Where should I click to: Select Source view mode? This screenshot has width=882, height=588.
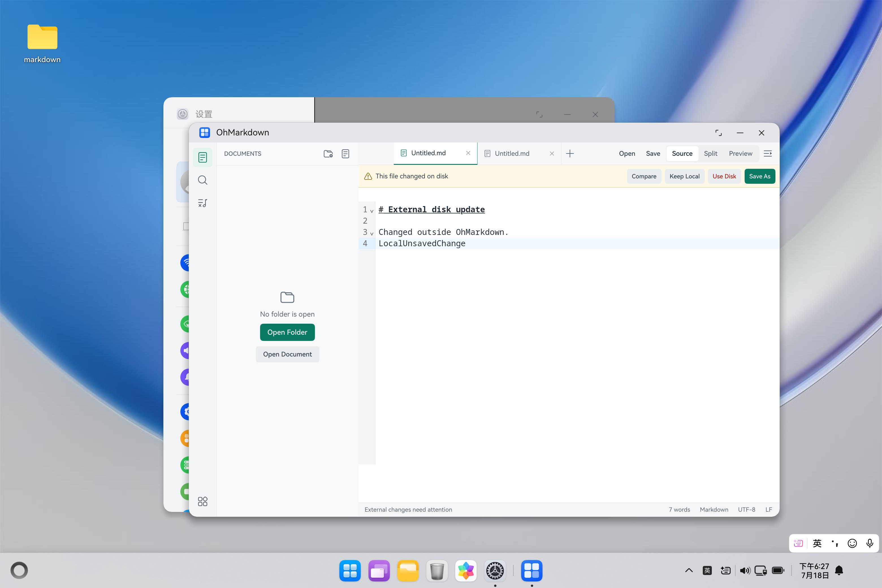click(682, 154)
